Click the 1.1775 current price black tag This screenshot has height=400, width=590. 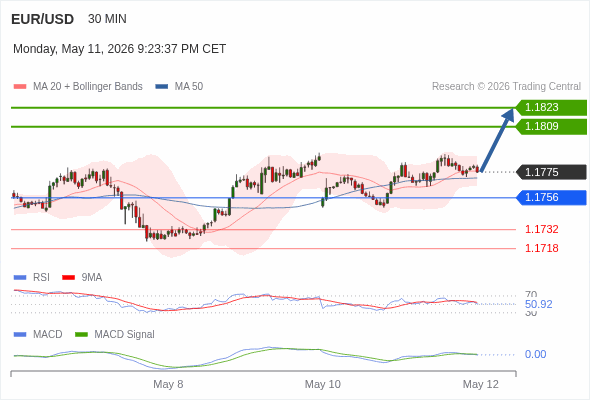[551, 172]
